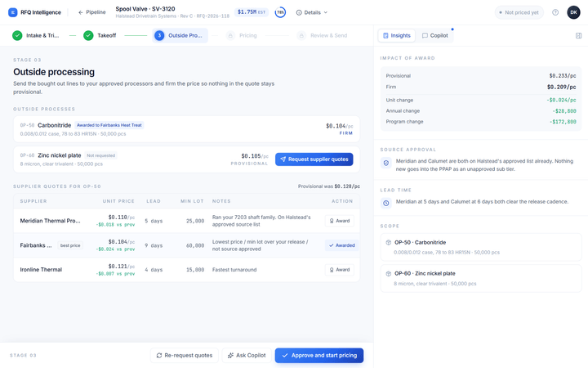Click Awarded to Fairbanks Heat Treat badge
588x368 pixels.
tap(109, 125)
